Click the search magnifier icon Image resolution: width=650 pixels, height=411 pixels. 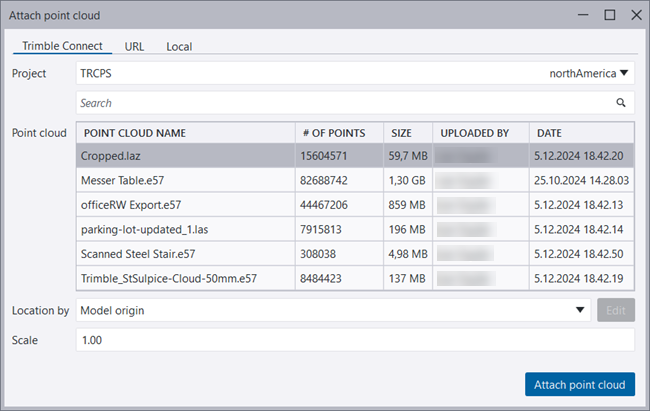coord(620,103)
